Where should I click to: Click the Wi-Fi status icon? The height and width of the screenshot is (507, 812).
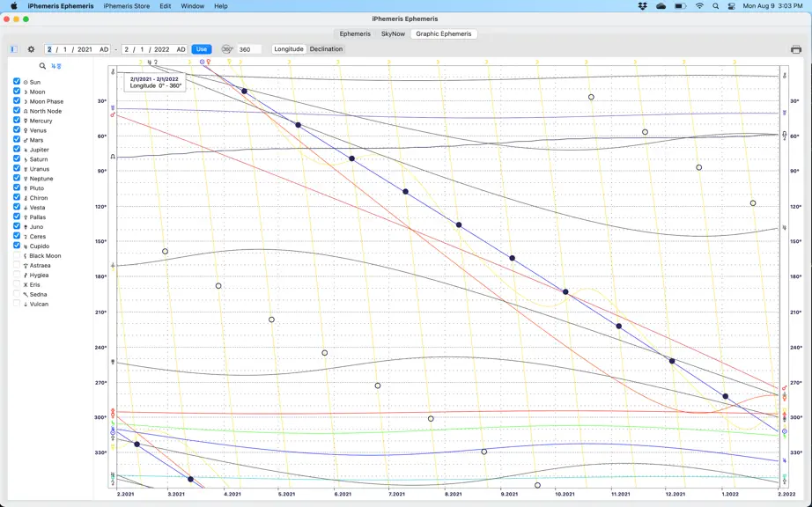tap(699, 6)
